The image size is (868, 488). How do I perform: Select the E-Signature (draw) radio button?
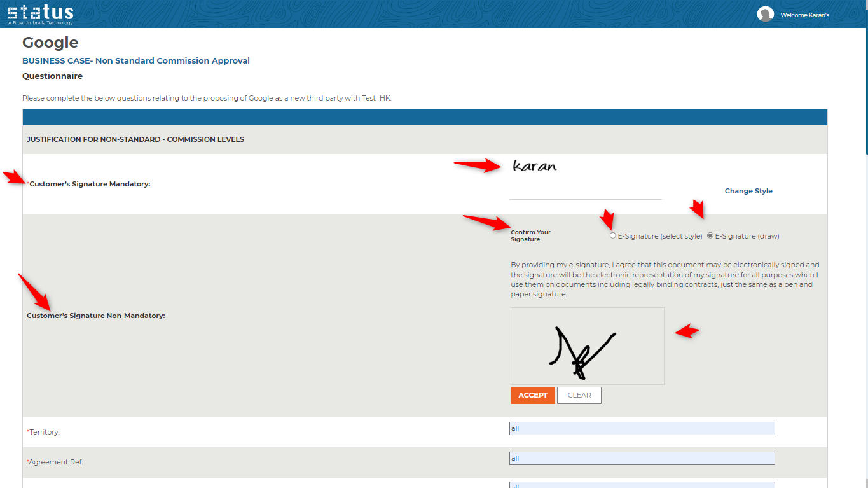point(710,235)
